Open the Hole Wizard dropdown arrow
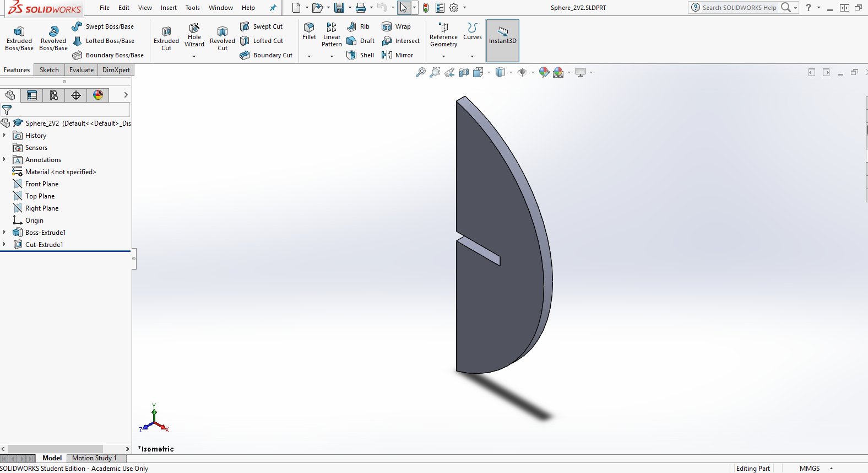Screen dimensions: 868x473 click(x=194, y=56)
